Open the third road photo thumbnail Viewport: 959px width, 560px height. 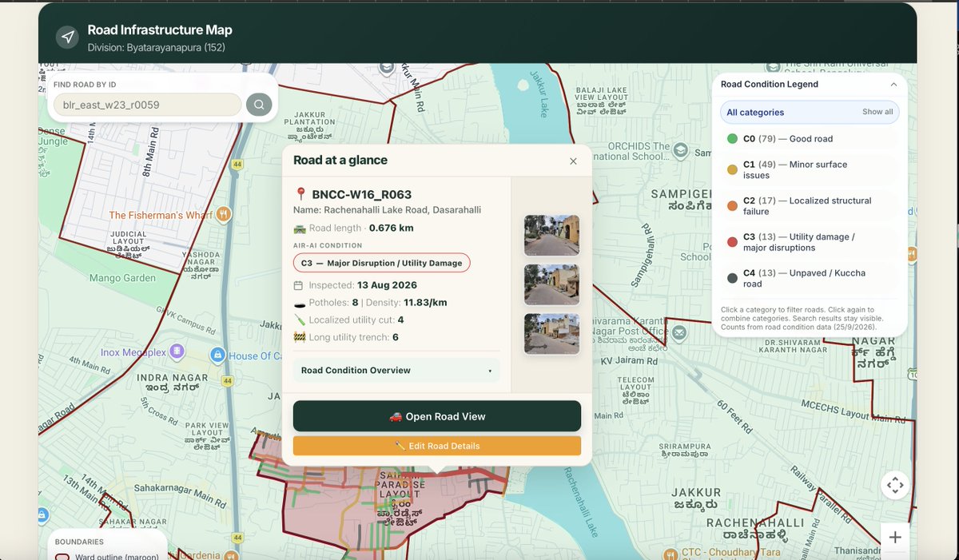click(551, 334)
